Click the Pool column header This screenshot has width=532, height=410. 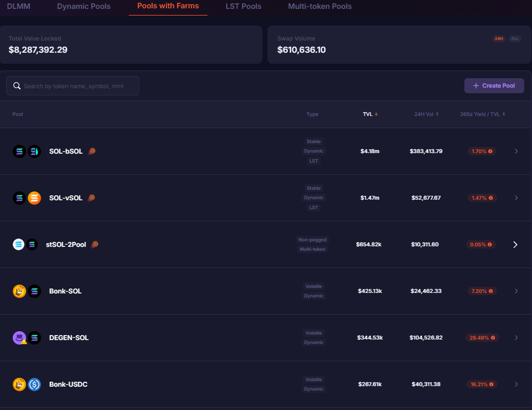coord(18,114)
